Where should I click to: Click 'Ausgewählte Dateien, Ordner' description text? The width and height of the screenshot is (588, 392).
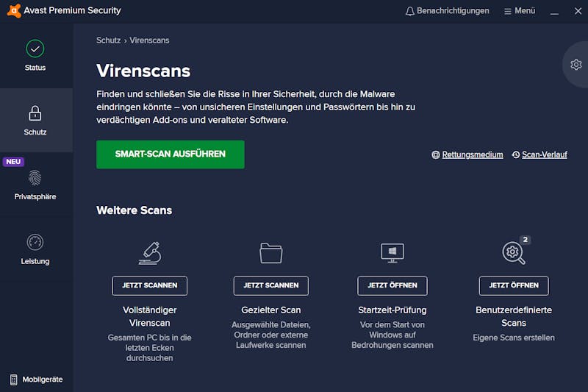pos(271,335)
